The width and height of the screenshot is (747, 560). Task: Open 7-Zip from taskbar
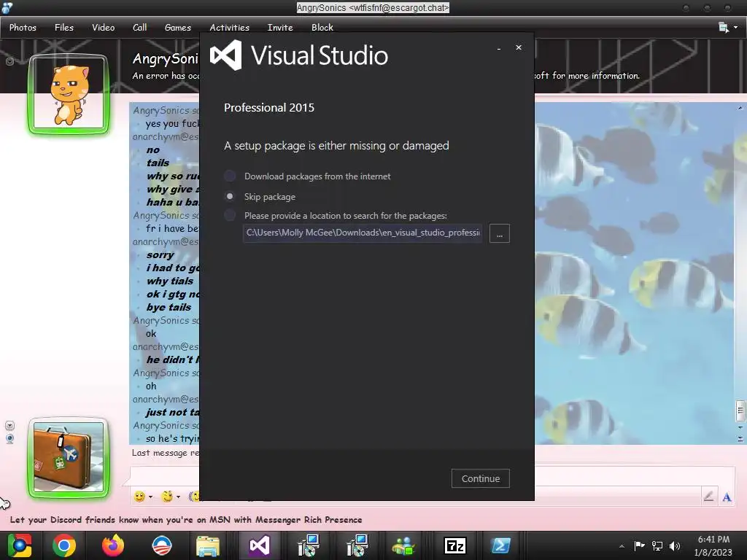click(454, 545)
